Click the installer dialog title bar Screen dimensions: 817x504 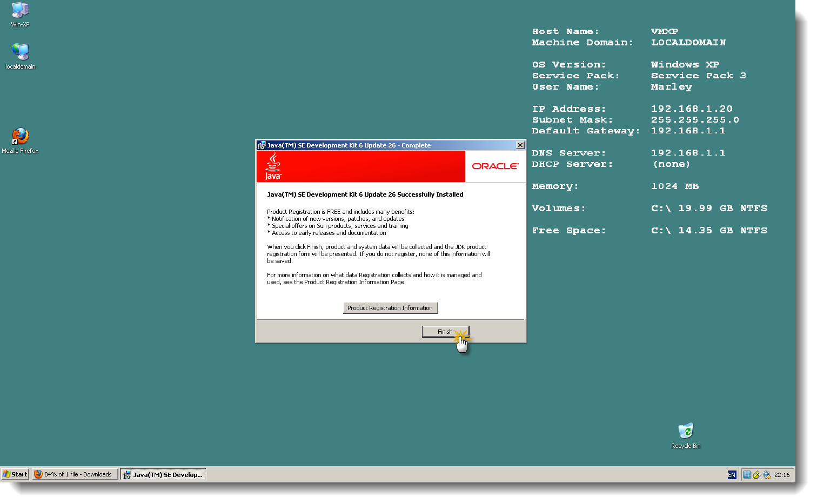[x=378, y=145]
